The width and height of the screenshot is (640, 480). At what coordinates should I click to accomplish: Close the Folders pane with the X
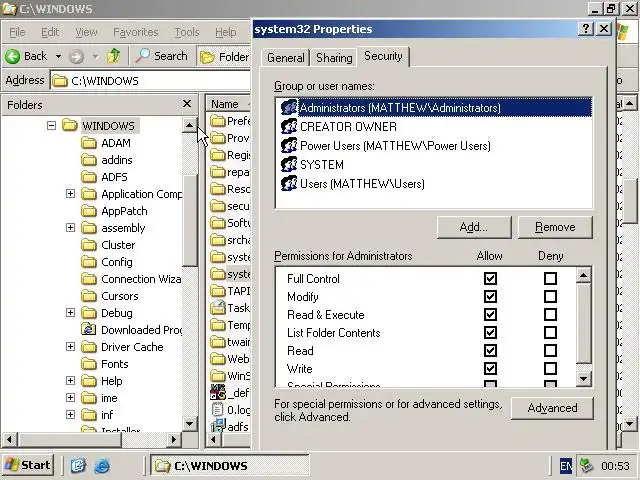(187, 104)
